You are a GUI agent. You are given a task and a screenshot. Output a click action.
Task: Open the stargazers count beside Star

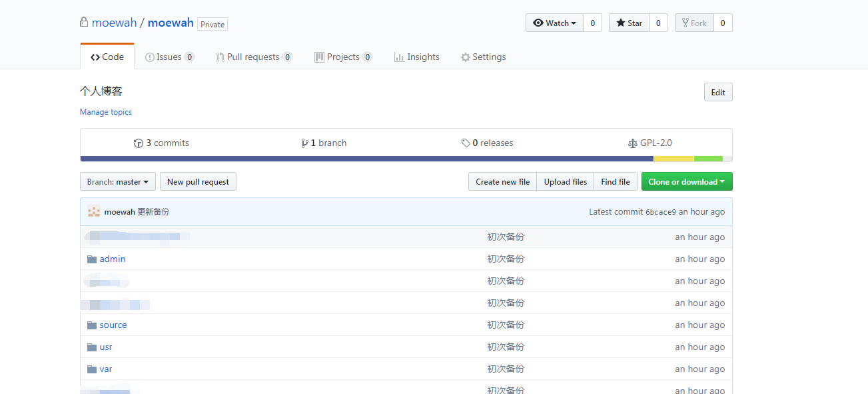(x=658, y=23)
